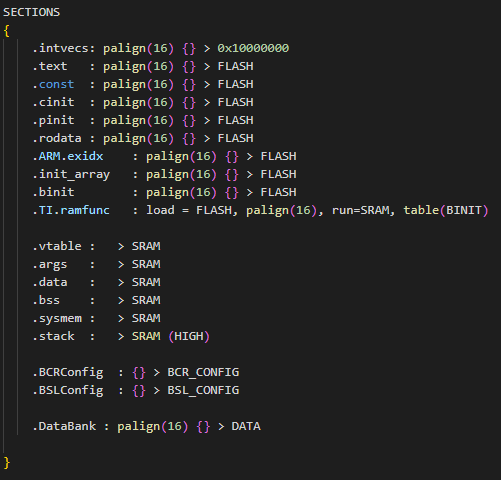501x480 pixels.
Task: Click the 0x10000000 address value
Action: pyautogui.click(x=253, y=48)
